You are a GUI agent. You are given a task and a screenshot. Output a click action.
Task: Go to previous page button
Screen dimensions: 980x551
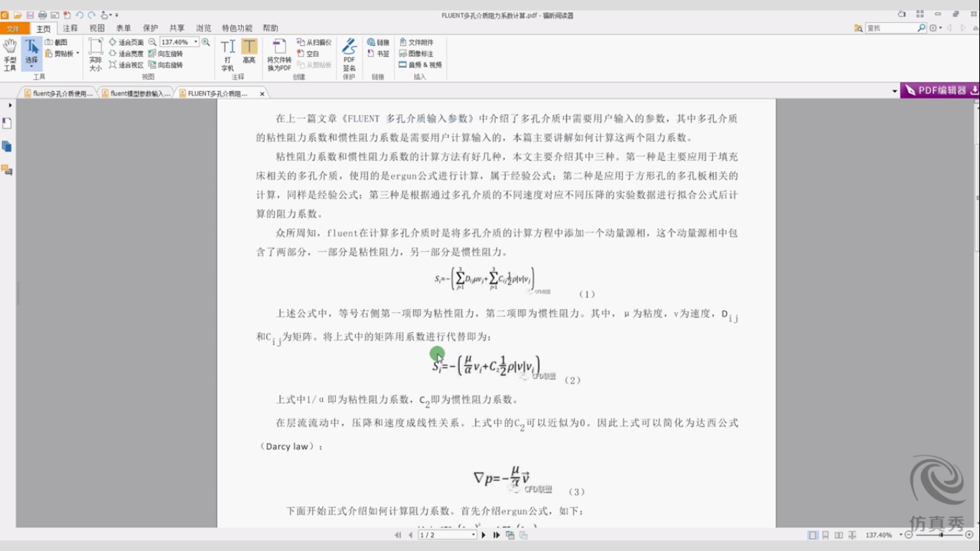click(410, 535)
